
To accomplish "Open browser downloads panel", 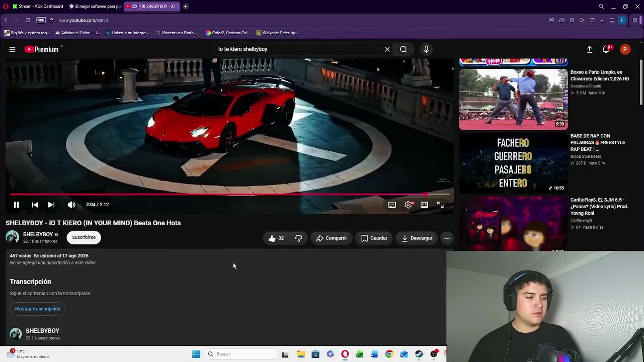I will 602,20.
